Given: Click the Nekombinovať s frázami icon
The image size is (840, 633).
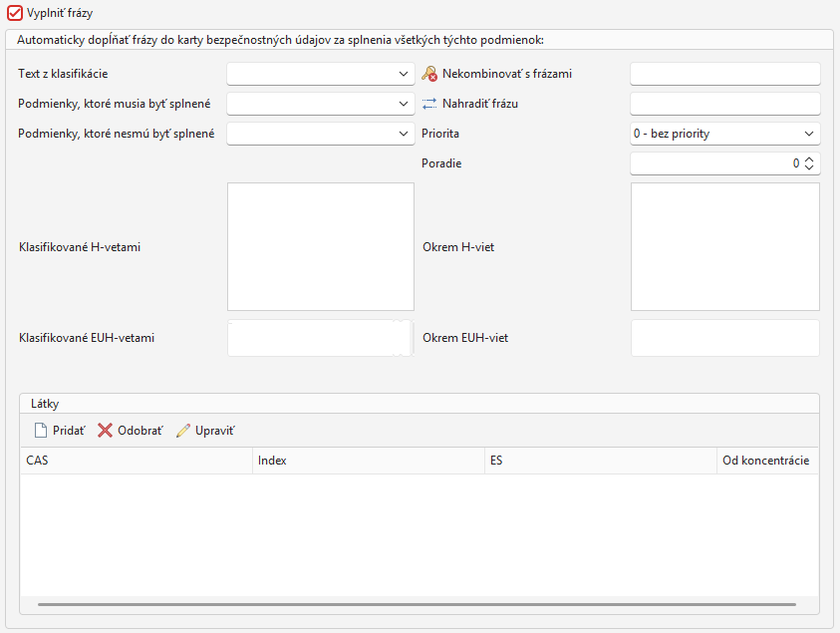Looking at the screenshot, I should [429, 74].
